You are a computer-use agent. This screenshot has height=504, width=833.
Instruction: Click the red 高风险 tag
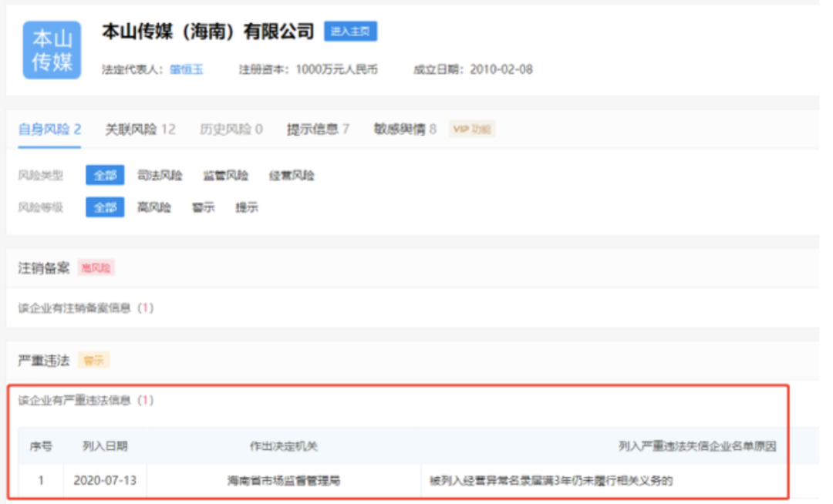[x=96, y=268]
